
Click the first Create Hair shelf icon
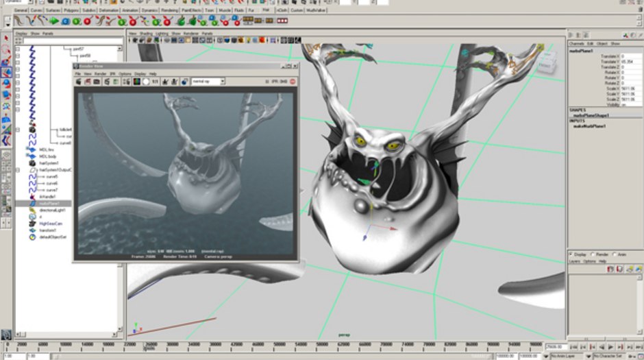coord(19,21)
